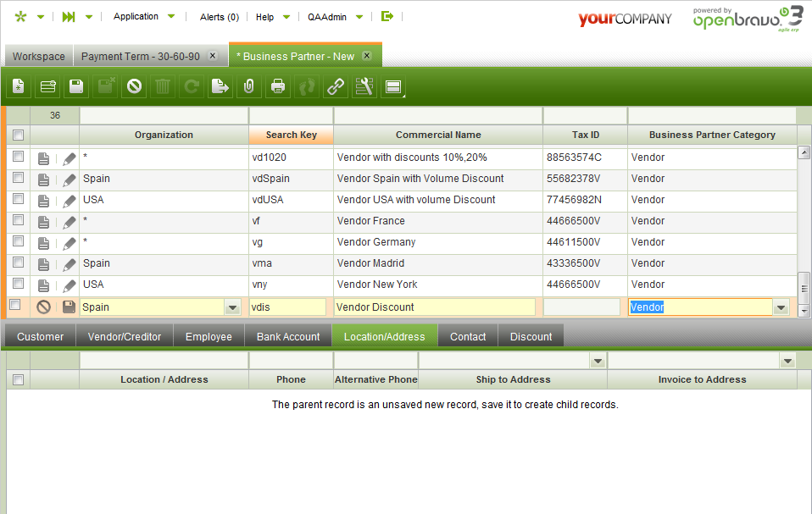
Task: Check the Vendor France row checkbox
Action: click(x=18, y=220)
